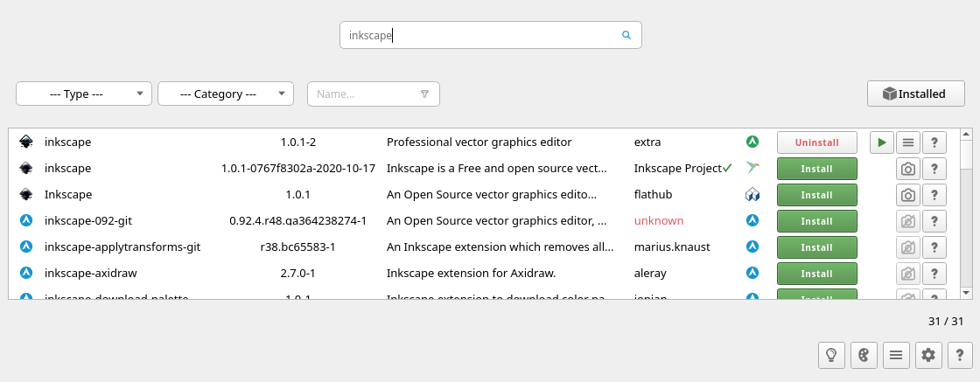980x382 pixels.
Task: Show info for inkscape-applytransforms-git
Action: click(934, 247)
